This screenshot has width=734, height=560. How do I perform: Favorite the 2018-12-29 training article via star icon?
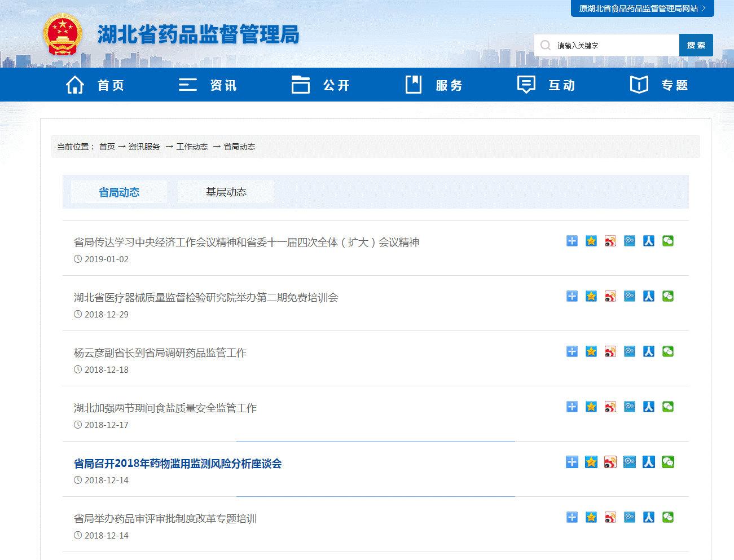pyautogui.click(x=591, y=296)
